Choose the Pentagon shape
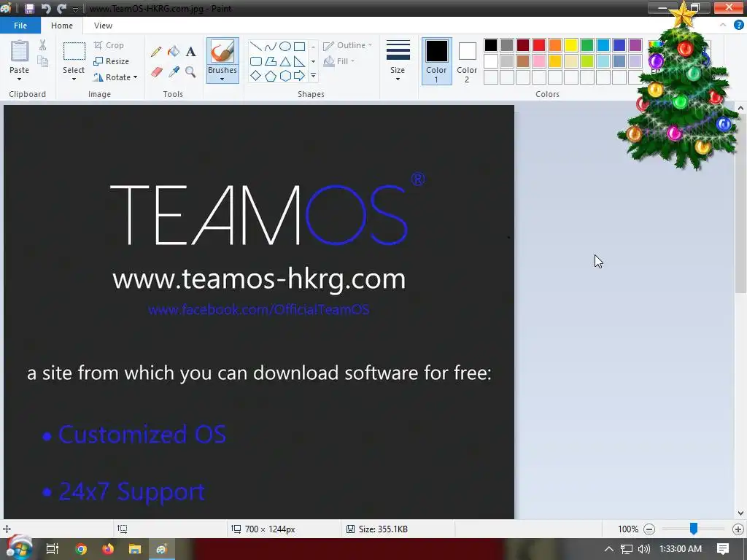This screenshot has width=747, height=560. (x=270, y=76)
